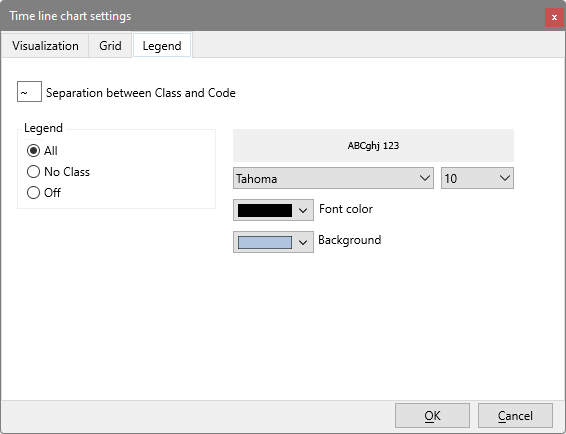Click the light blue Background swatch
This screenshot has height=434, width=566.
(x=265, y=242)
